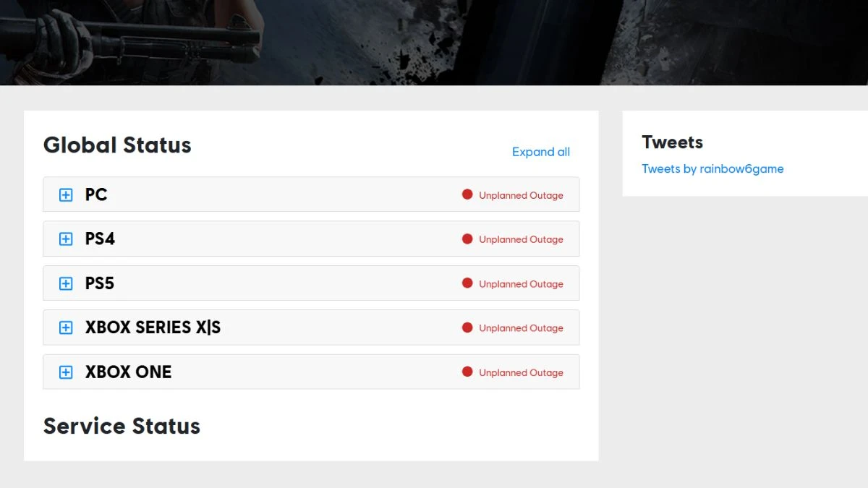This screenshot has height=488, width=868.
Task: Click the Unplanned Outage label for PC
Action: tap(522, 194)
